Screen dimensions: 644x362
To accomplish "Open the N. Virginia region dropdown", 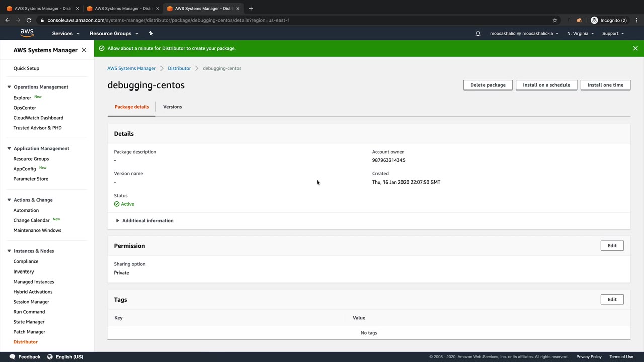I will [x=580, y=33].
